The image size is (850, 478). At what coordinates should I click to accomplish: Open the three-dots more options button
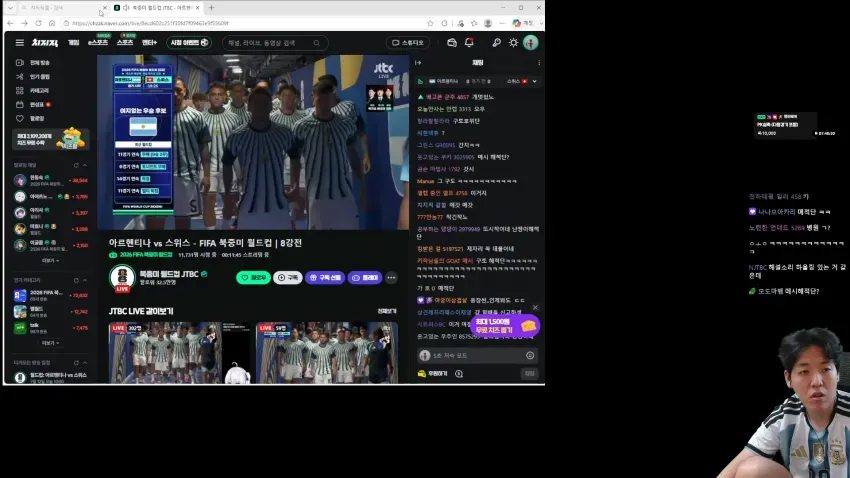[x=391, y=277]
